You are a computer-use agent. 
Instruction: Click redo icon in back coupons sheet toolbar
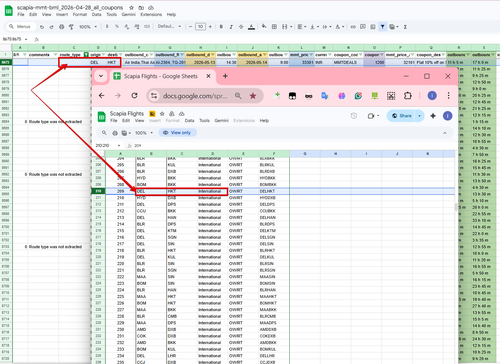coord(51,27)
